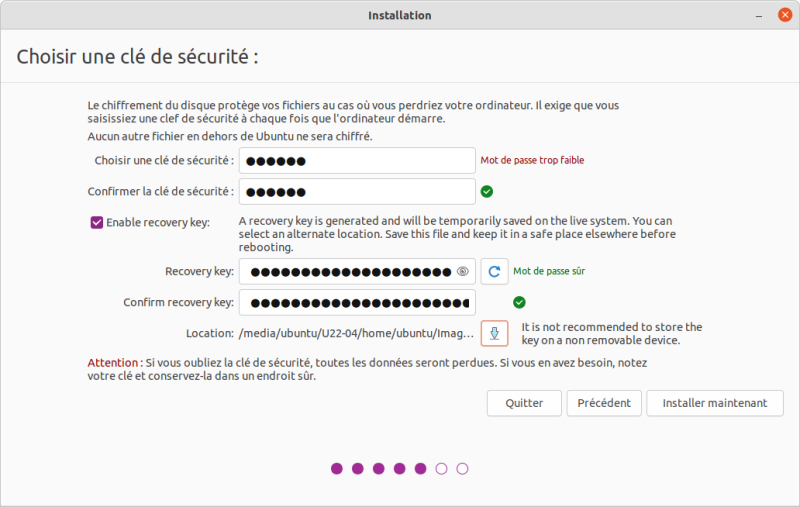
Task: Toggle the Enable recovery key checkbox
Action: pyautogui.click(x=97, y=222)
